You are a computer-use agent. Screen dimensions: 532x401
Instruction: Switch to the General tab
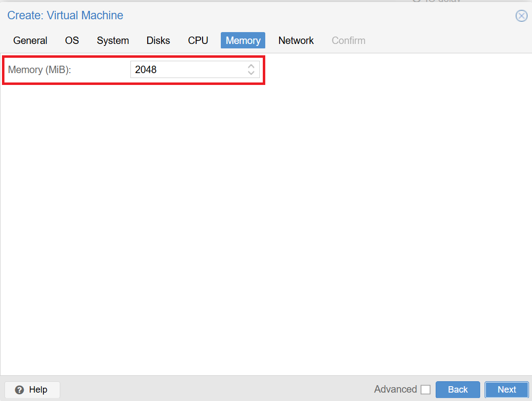coord(30,40)
